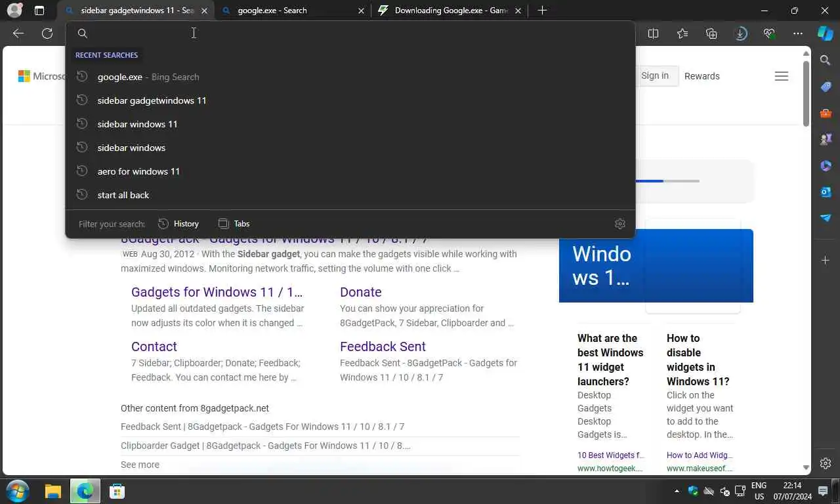Open the 10 Best Widgets howtogeek link

click(611, 455)
